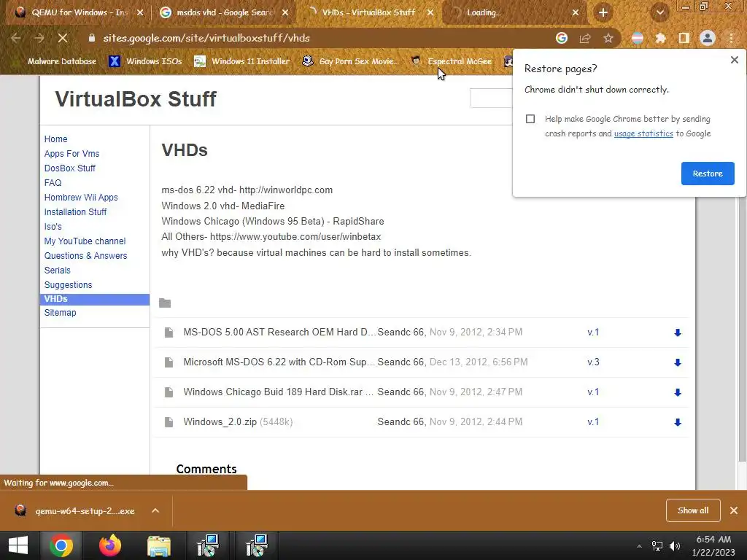Open Hombrew Wii Apps link
747x560 pixels.
pos(81,197)
